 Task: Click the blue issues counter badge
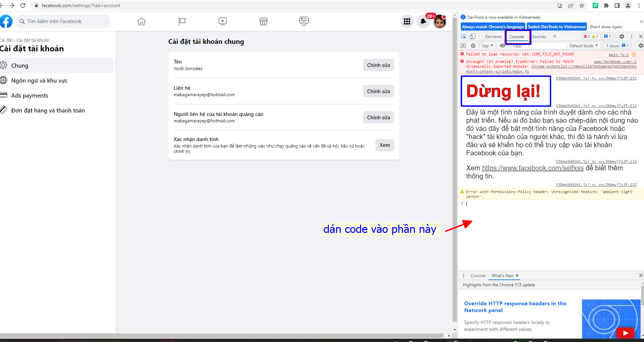pos(607,36)
